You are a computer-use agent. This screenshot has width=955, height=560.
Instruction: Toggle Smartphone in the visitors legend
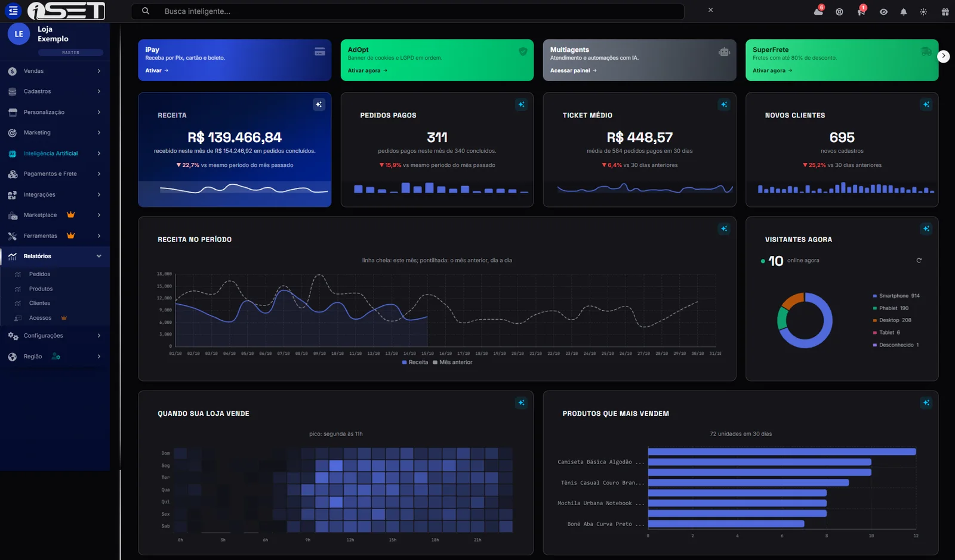click(x=897, y=296)
